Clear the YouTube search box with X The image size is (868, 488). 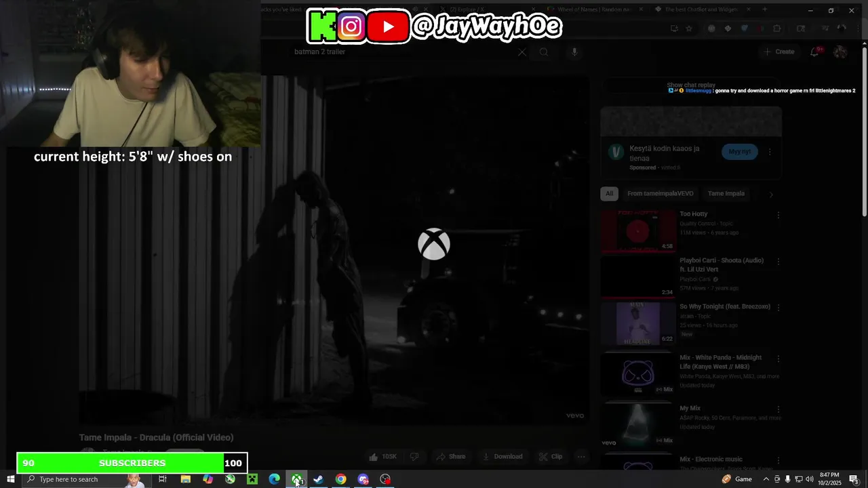click(x=521, y=52)
